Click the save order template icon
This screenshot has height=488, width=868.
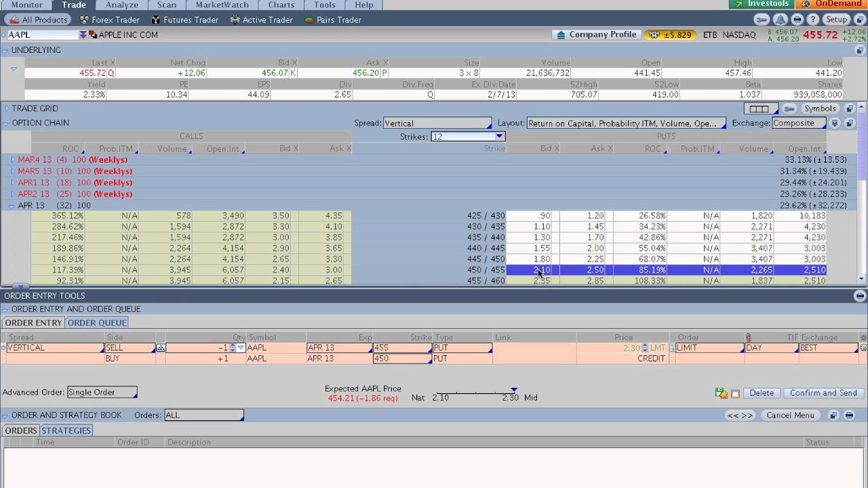(x=722, y=393)
